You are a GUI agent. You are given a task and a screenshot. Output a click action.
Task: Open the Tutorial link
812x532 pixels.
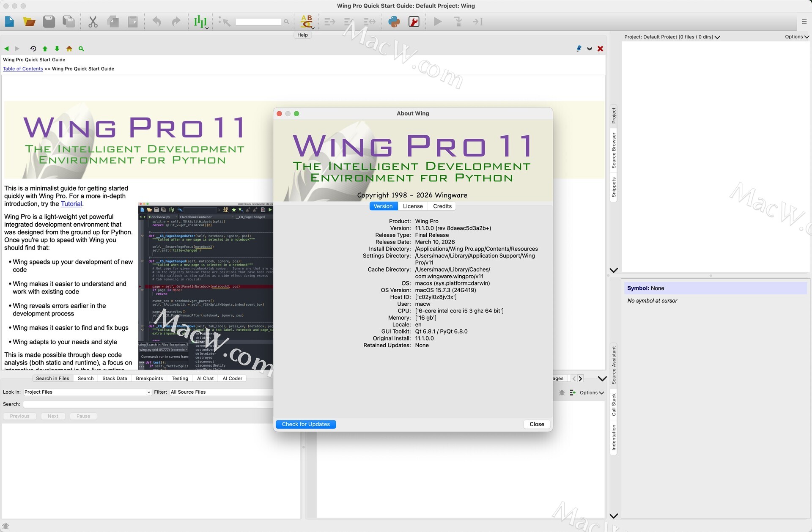[71, 204]
